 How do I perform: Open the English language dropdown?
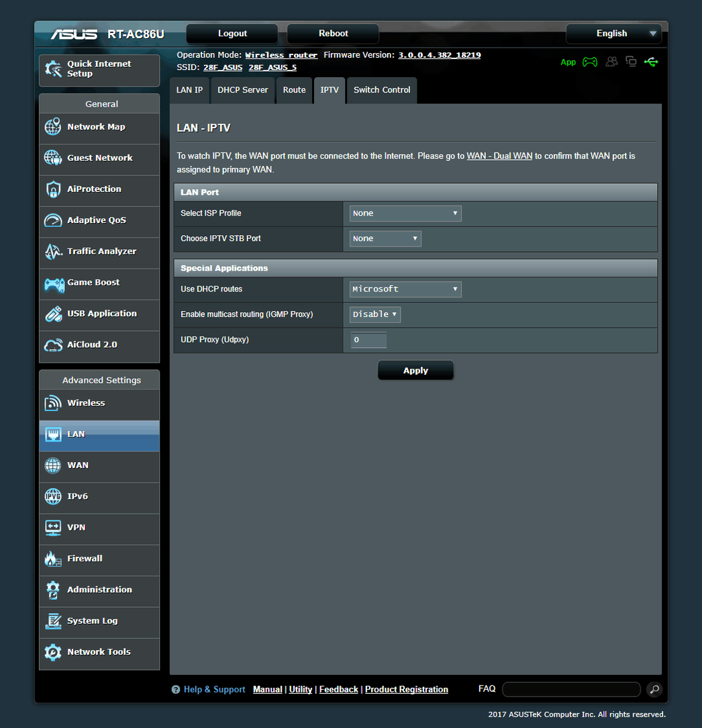(614, 34)
